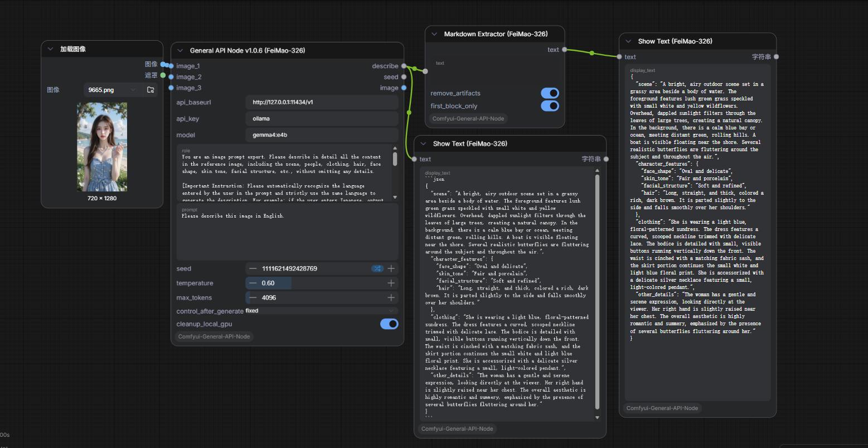
Task: Open the 9665.png image file dropdown
Action: pos(112,90)
